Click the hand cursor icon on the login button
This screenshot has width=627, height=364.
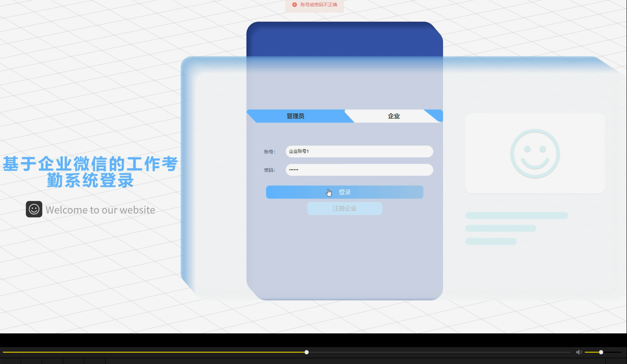tap(329, 192)
